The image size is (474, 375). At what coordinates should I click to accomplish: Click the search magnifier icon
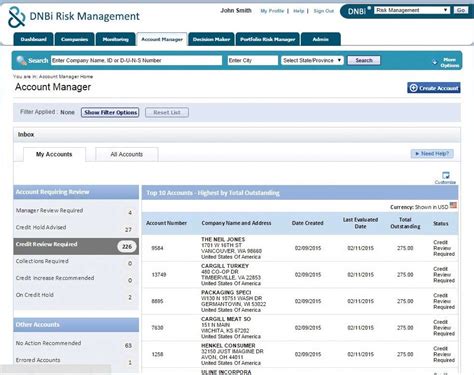pyautogui.click(x=21, y=60)
